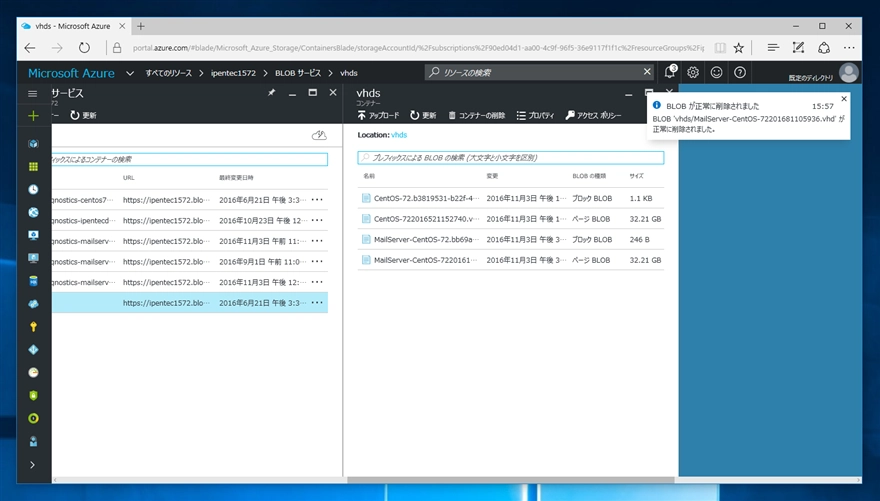Viewport: 880px width, 501px height.
Task: Click the browser address bar URL
Action: 418,48
